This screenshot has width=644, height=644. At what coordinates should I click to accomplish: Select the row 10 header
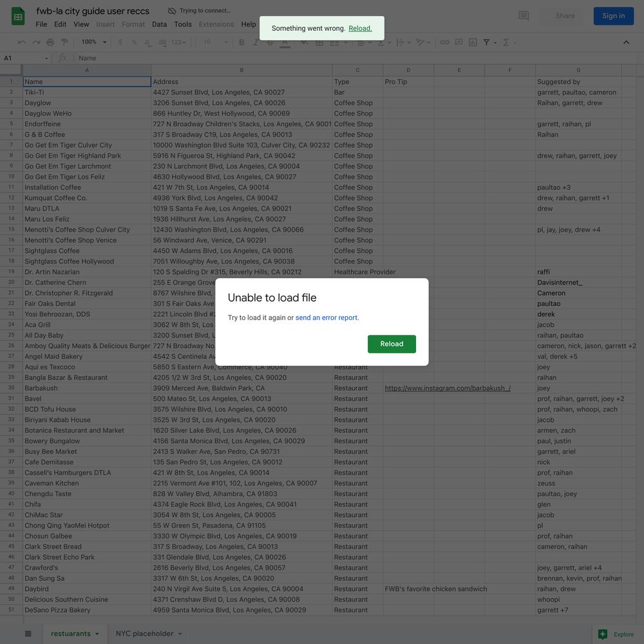[x=11, y=176]
